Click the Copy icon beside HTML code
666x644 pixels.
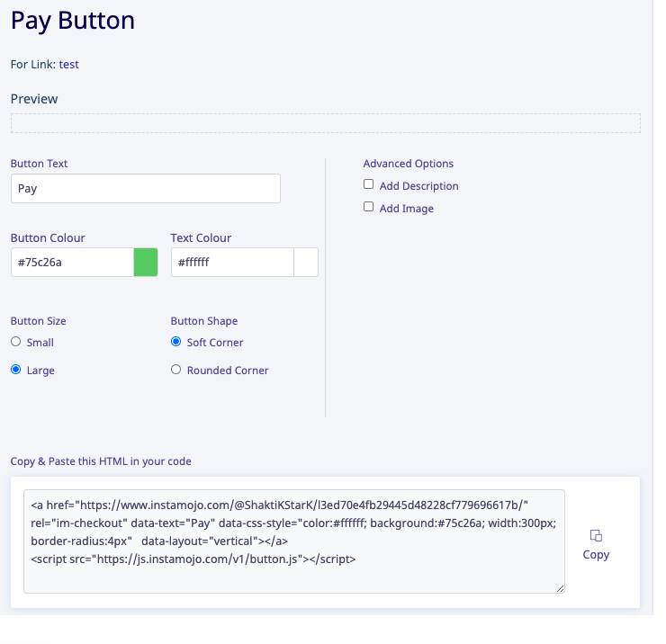tap(596, 535)
